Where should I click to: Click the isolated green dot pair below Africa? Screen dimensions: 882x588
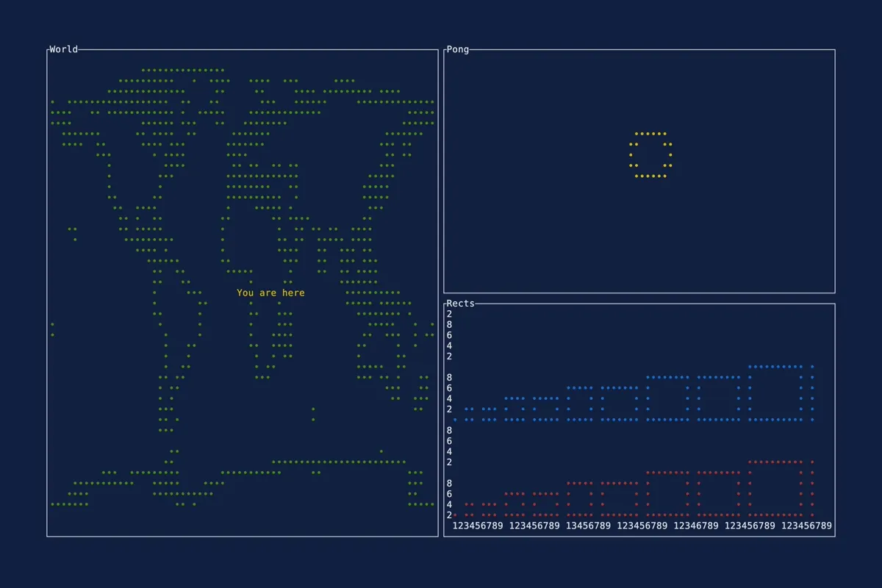(313, 415)
